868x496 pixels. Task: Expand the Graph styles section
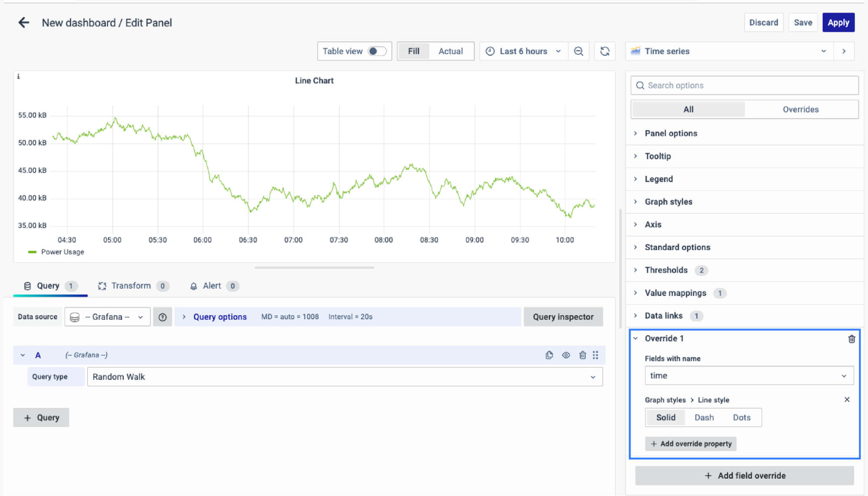pos(668,202)
